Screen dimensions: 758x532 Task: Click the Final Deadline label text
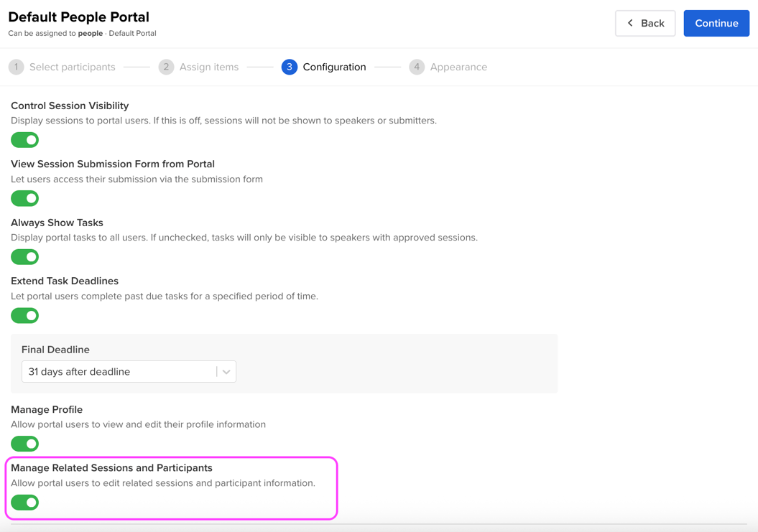pos(55,350)
